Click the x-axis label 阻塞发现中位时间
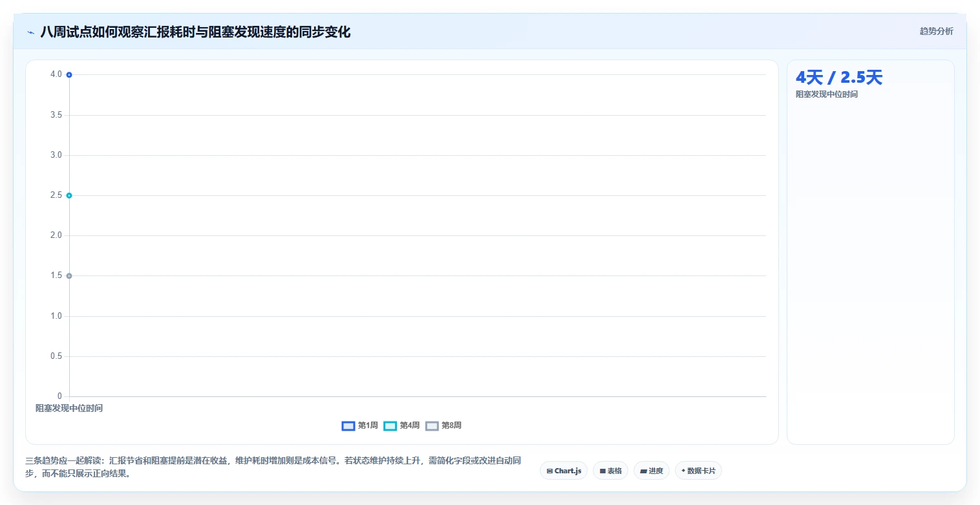980x505 pixels. [69, 408]
